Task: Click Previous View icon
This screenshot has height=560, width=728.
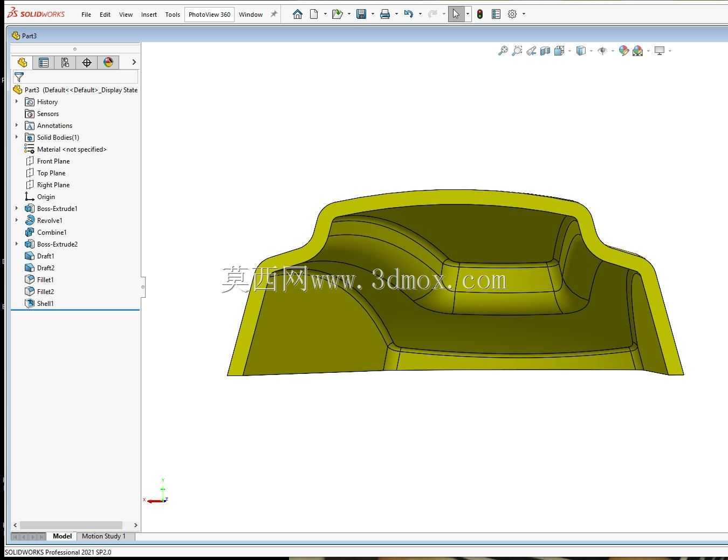Action: (531, 51)
